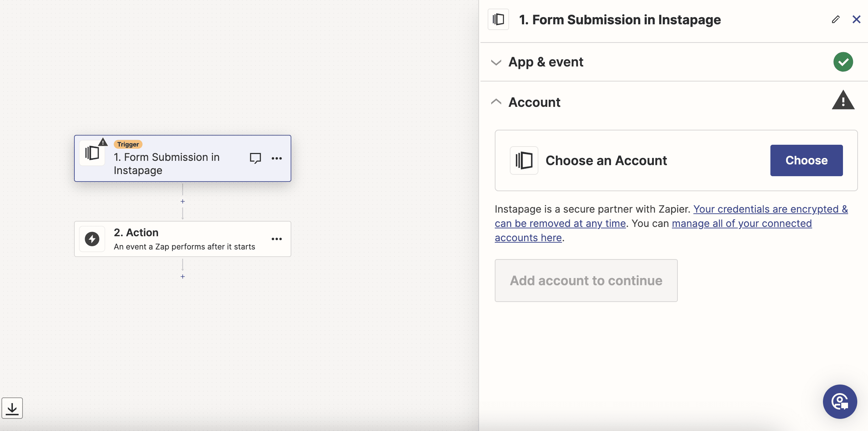Open the credentials are encrypted link

click(x=671, y=216)
